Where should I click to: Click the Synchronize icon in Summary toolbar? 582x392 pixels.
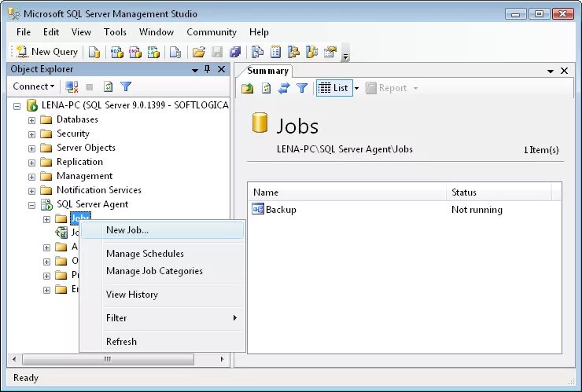284,88
